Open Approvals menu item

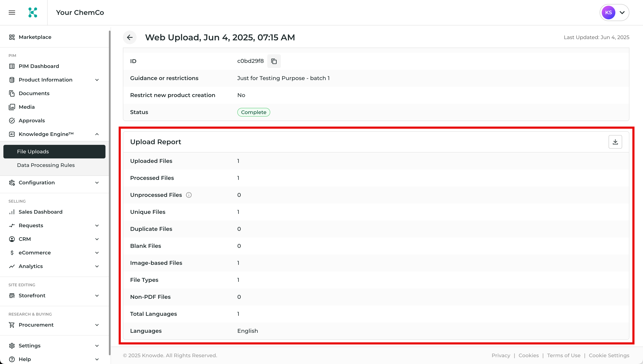[54, 120]
